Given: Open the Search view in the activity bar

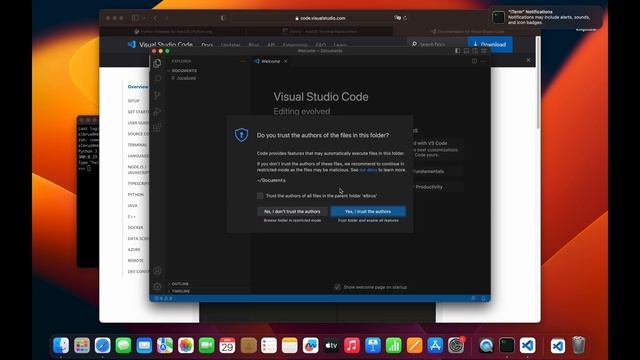Looking at the screenshot, I should pos(157,79).
